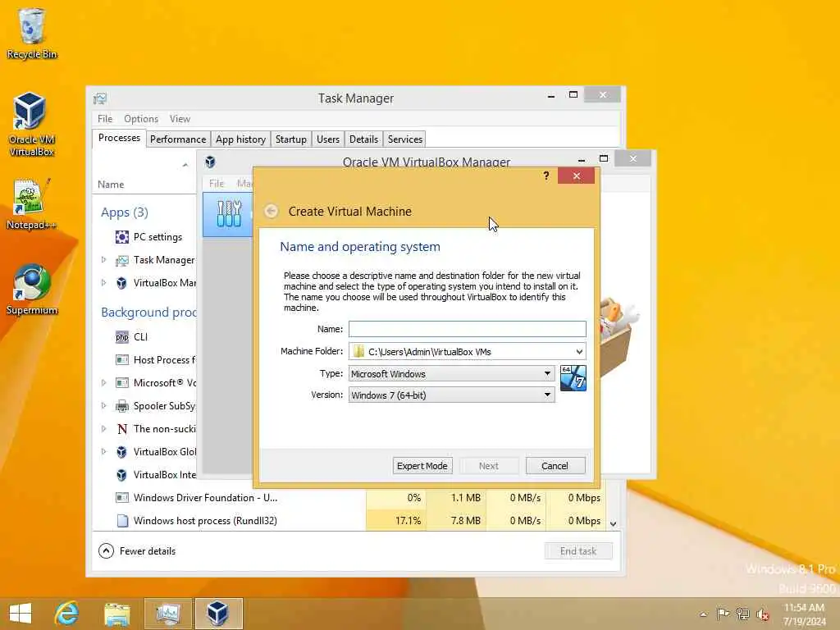Open the Recycle Bin desktop icon
The height and width of the screenshot is (630, 840).
click(32, 33)
